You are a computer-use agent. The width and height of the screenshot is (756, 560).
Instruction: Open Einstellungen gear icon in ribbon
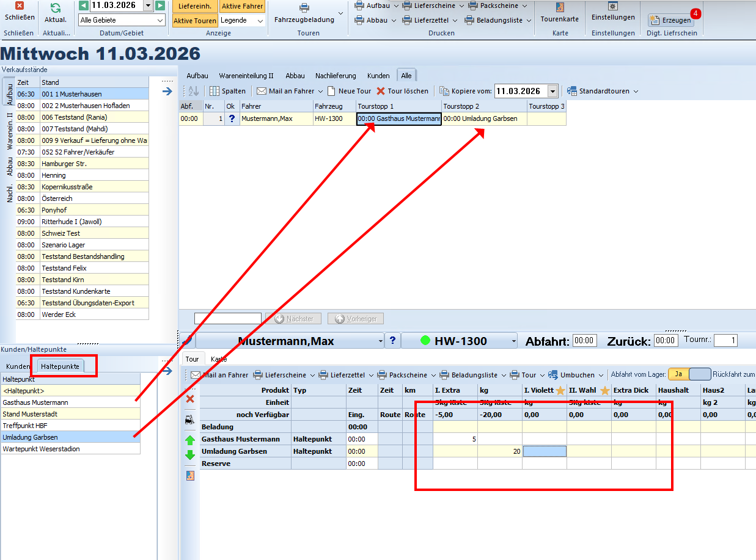pos(612,6)
